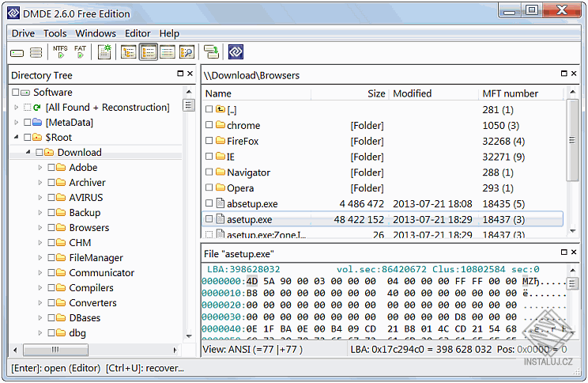Collapse the Download folder in the tree
588x383 pixels.
coord(28,153)
